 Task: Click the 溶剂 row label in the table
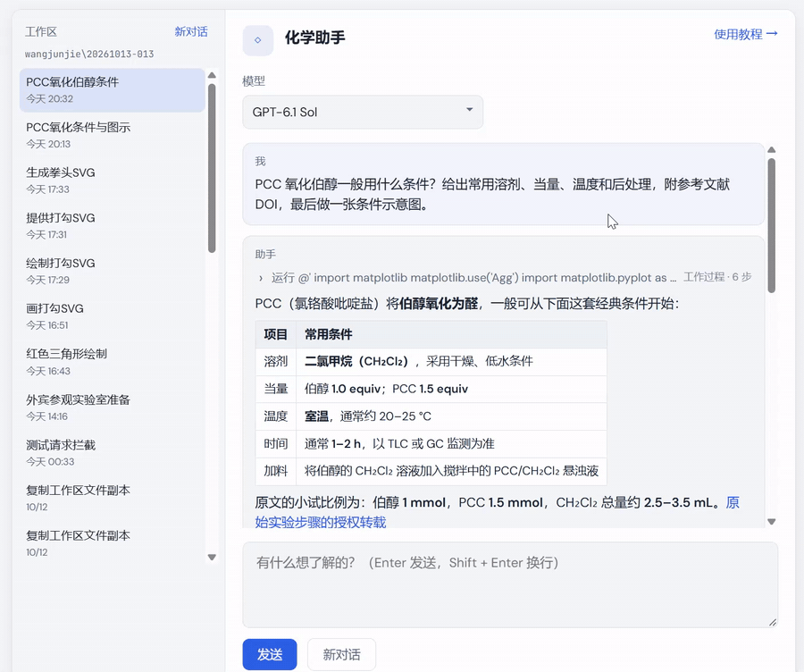pos(276,362)
